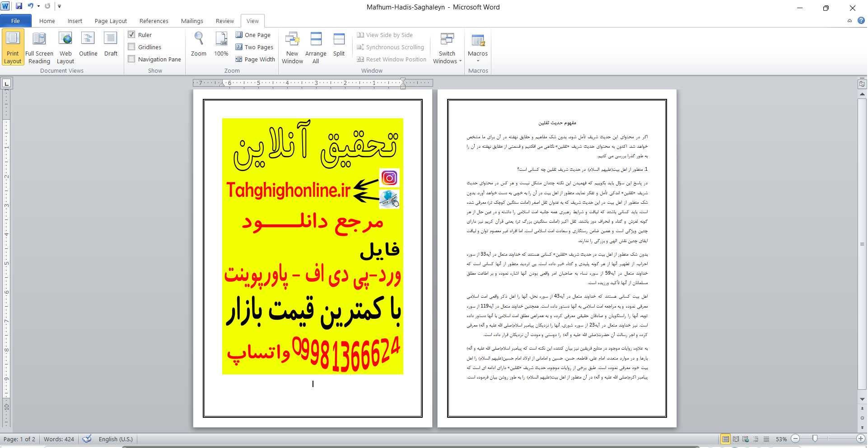This screenshot has width=868, height=448.
Task: Open a New Window
Action: [x=292, y=48]
